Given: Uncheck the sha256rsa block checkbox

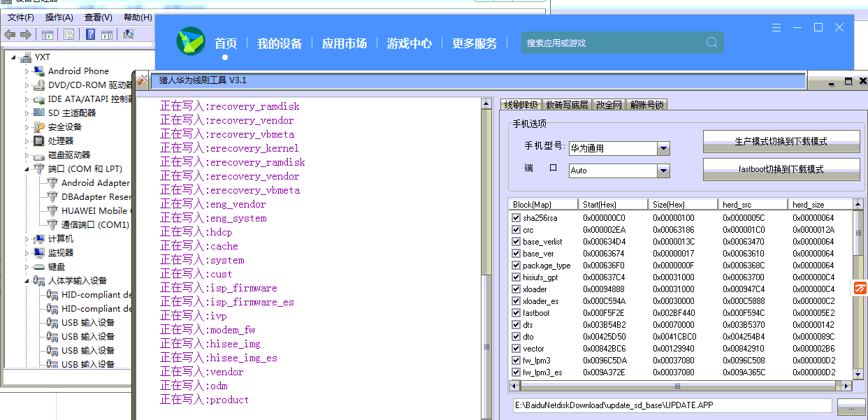Looking at the screenshot, I should pos(516,217).
